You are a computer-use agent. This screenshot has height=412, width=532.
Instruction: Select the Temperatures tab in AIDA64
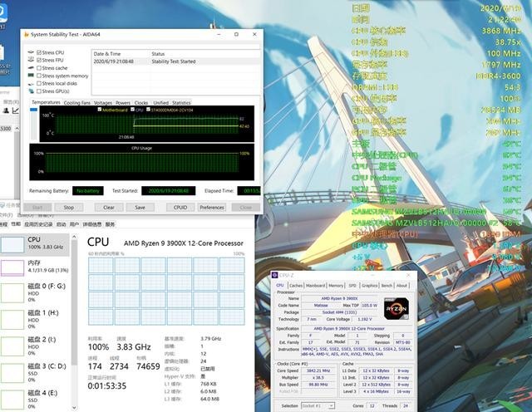[x=46, y=102]
